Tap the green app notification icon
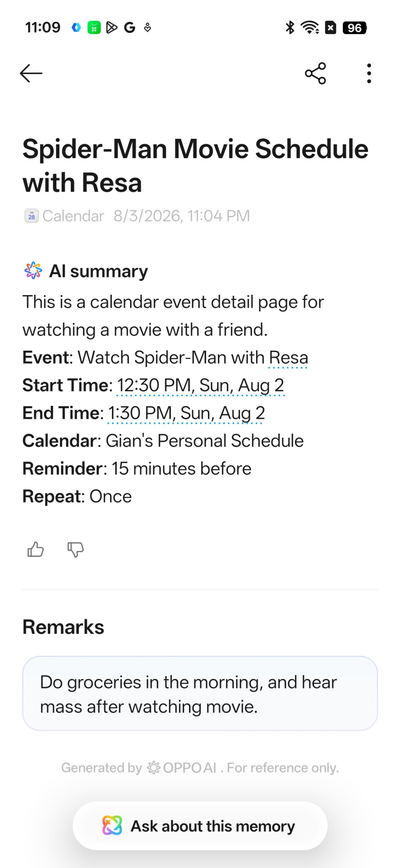The height and width of the screenshot is (868, 400). tap(94, 27)
